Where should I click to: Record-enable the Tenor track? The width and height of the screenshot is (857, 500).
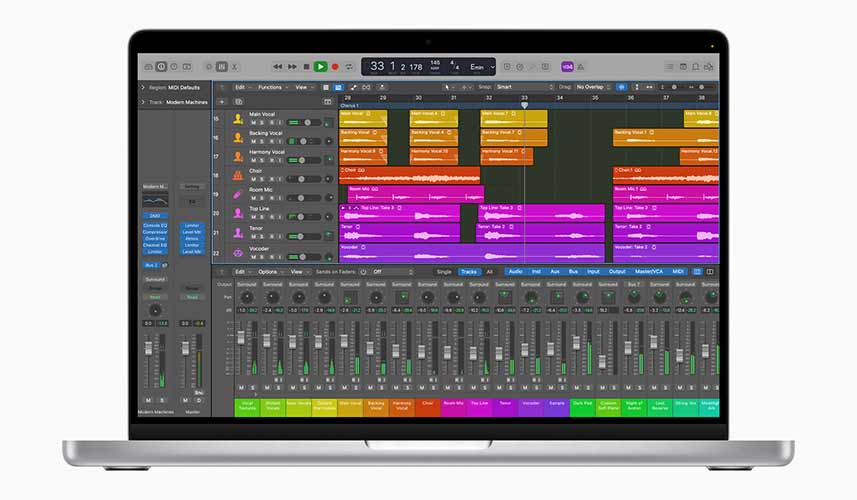pyautogui.click(x=271, y=237)
